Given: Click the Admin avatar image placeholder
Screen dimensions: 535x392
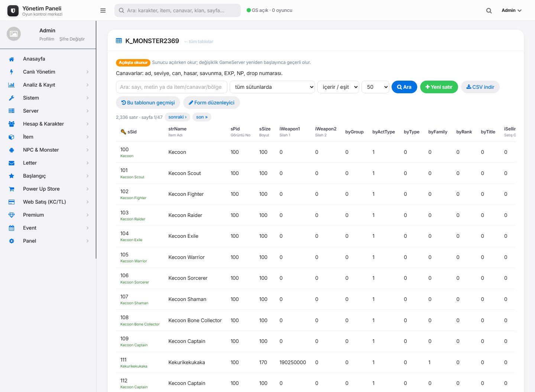Looking at the screenshot, I should (14, 34).
